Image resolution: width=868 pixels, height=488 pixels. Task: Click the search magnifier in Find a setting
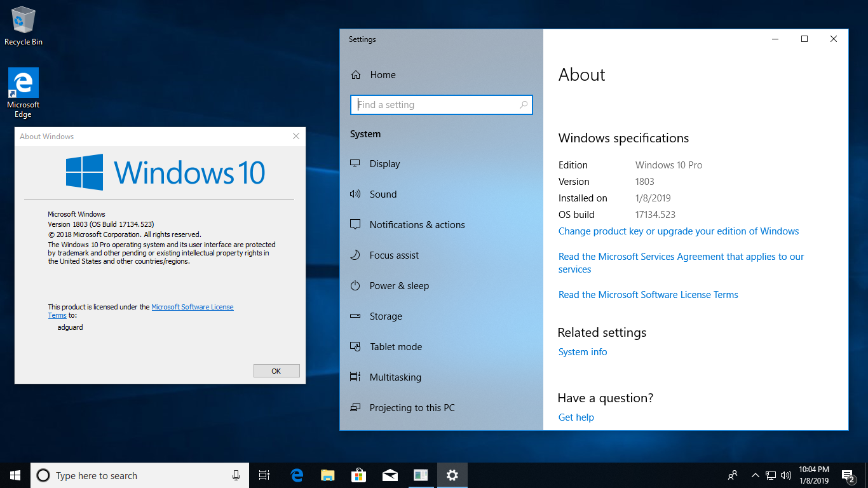click(x=524, y=105)
